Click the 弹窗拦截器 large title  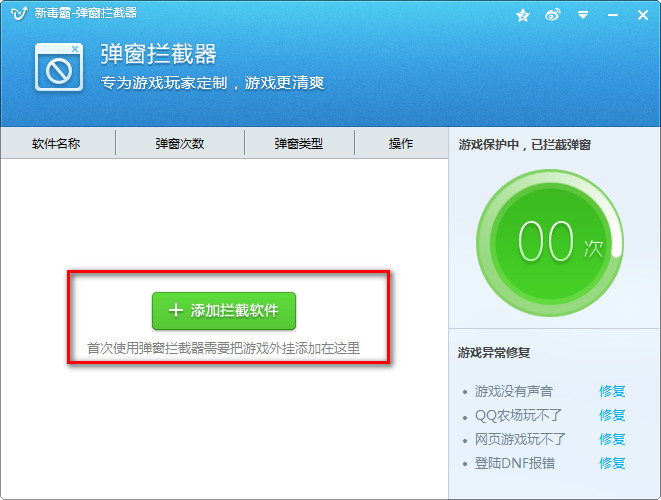pyautogui.click(x=159, y=54)
